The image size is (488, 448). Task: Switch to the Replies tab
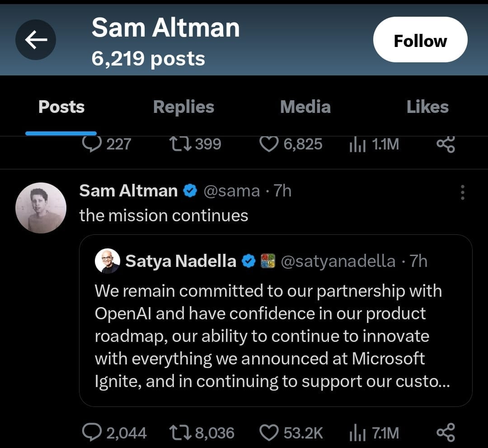click(x=183, y=107)
